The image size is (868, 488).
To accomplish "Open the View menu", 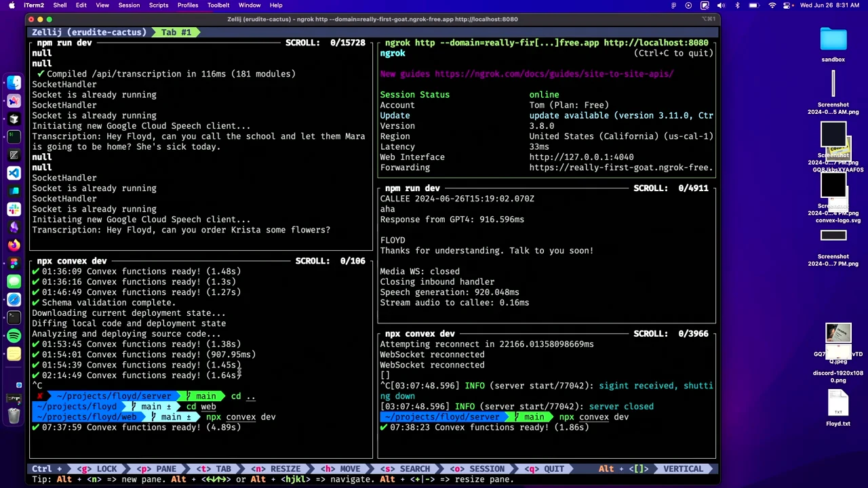I will click(x=102, y=5).
